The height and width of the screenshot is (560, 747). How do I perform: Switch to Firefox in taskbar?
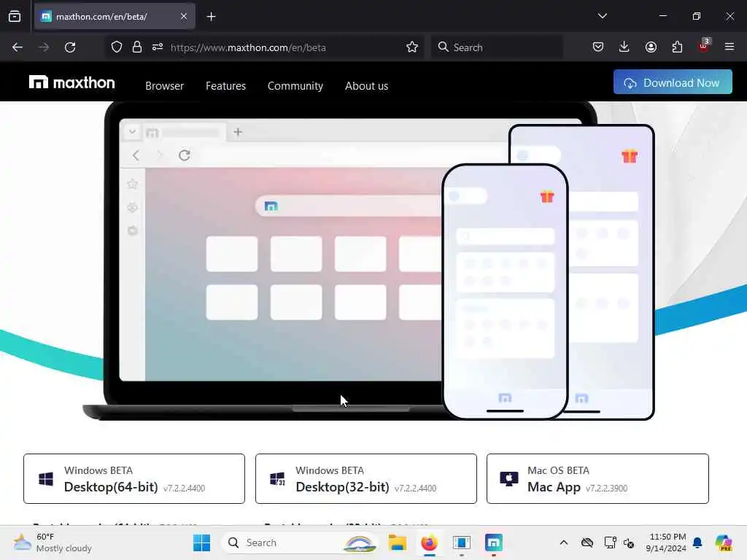pos(429,542)
